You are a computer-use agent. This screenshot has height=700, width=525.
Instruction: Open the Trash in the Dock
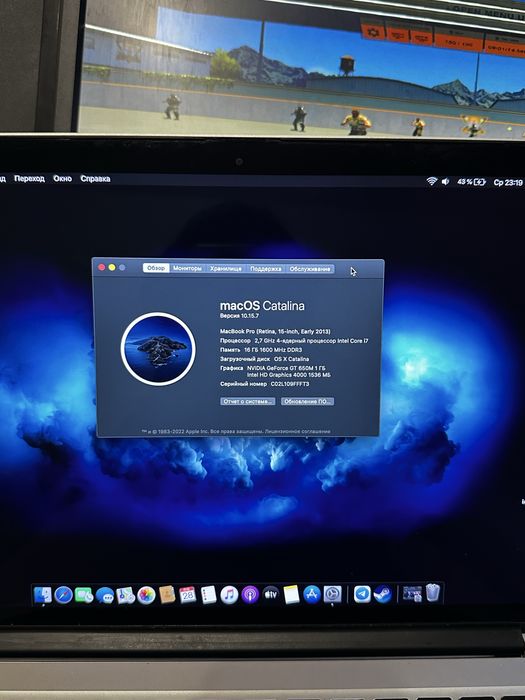[x=433, y=593]
